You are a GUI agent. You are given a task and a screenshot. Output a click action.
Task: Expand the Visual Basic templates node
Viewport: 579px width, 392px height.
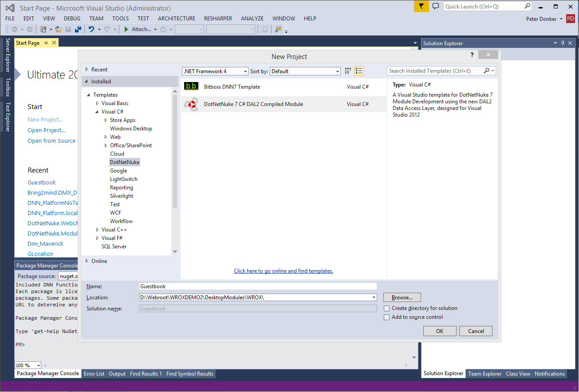point(98,103)
